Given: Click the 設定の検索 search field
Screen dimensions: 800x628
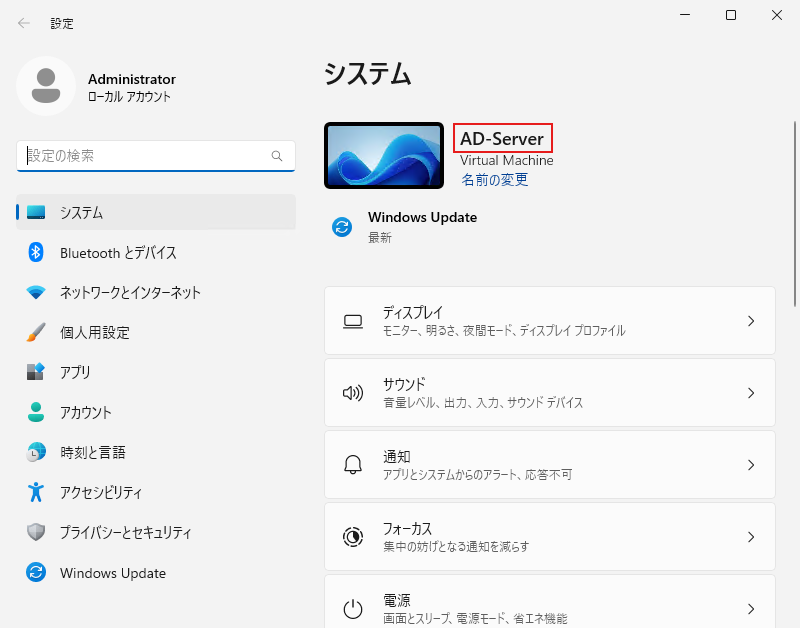Looking at the screenshot, I should (x=145, y=156).
